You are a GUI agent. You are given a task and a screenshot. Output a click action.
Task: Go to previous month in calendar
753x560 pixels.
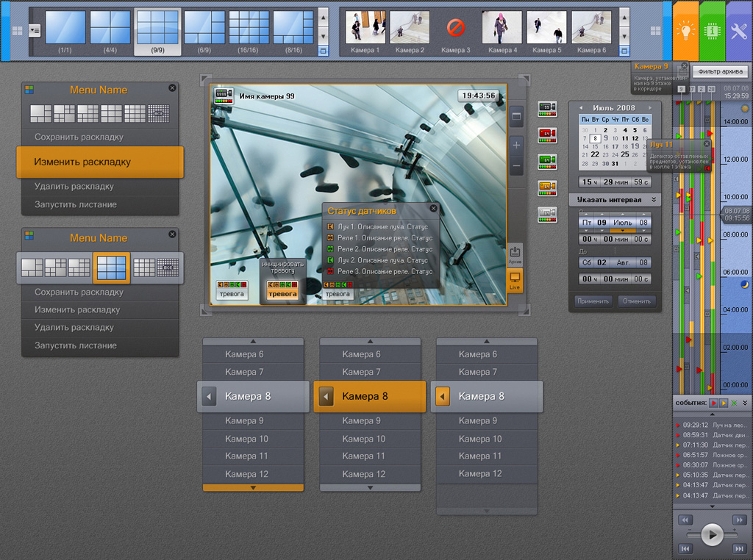tap(581, 108)
